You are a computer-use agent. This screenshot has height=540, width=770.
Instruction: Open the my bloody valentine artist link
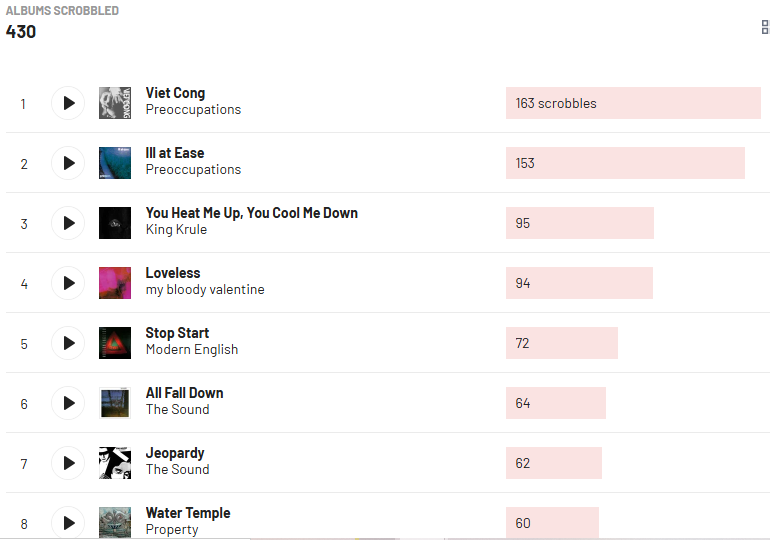point(205,290)
